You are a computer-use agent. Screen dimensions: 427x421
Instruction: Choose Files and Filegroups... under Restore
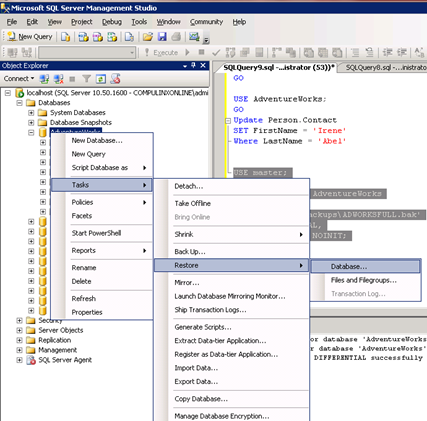365,280
